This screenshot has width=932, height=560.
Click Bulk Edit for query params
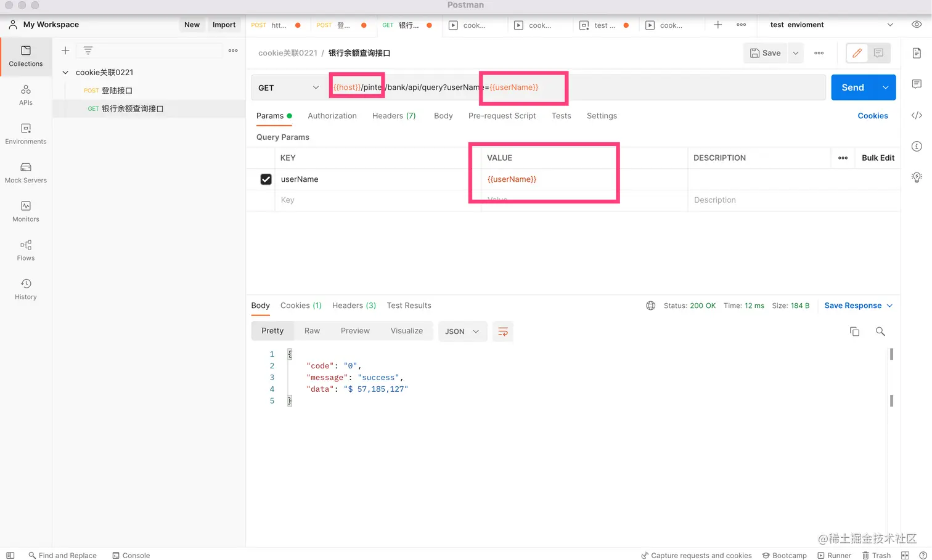(878, 158)
